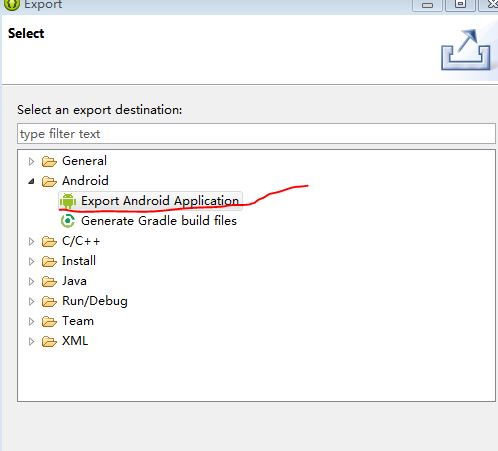Click the C/C++ folder icon
The image size is (498, 451).
[49, 241]
